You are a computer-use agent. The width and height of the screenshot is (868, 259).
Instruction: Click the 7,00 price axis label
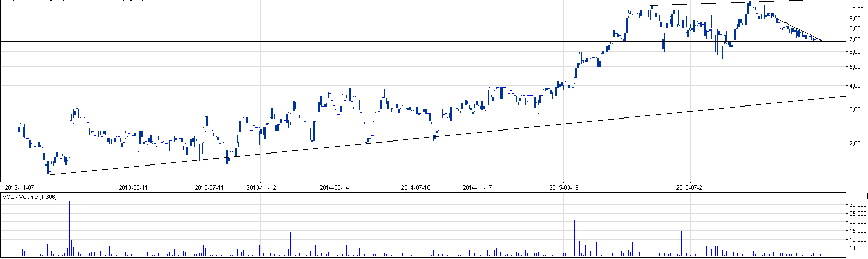855,40
